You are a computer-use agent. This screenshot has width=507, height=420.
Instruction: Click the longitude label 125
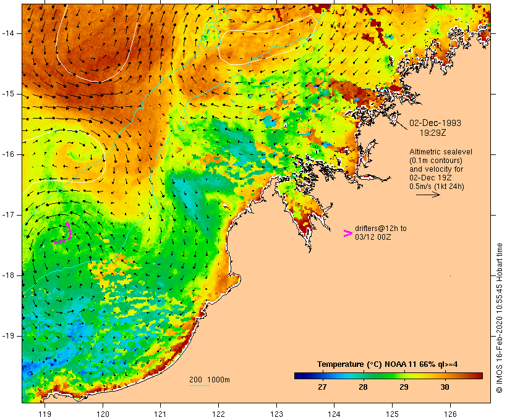click(x=393, y=414)
